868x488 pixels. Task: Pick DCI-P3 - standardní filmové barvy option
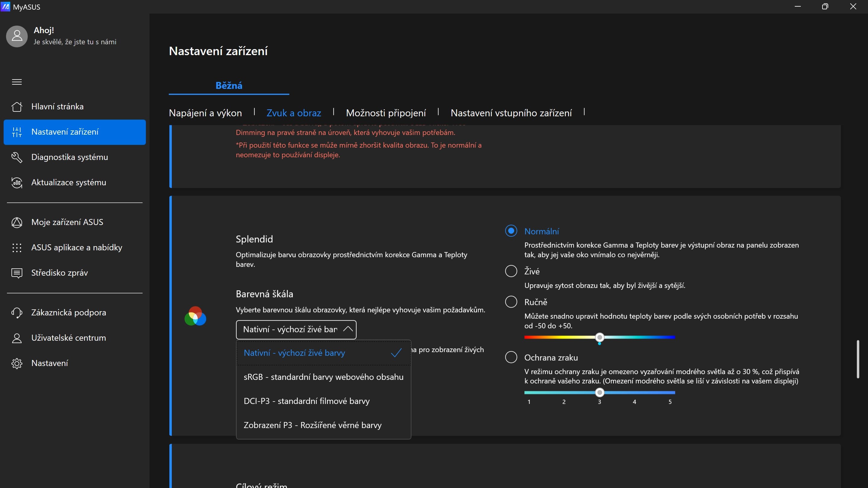tap(306, 401)
